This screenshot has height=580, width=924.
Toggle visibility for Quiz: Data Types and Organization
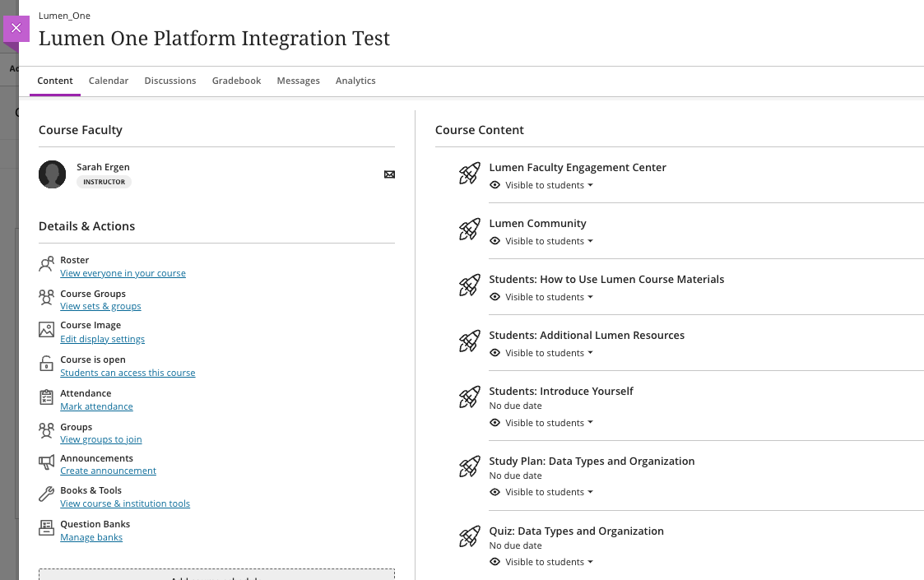point(541,561)
